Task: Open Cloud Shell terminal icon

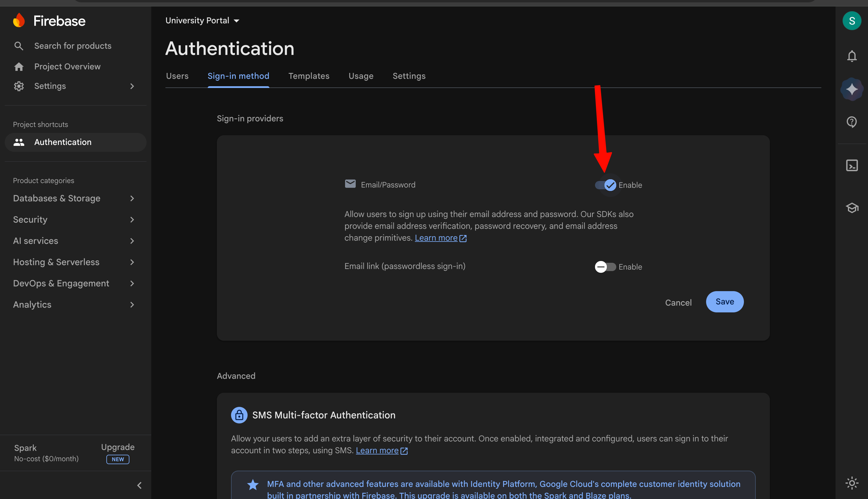Action: [852, 166]
